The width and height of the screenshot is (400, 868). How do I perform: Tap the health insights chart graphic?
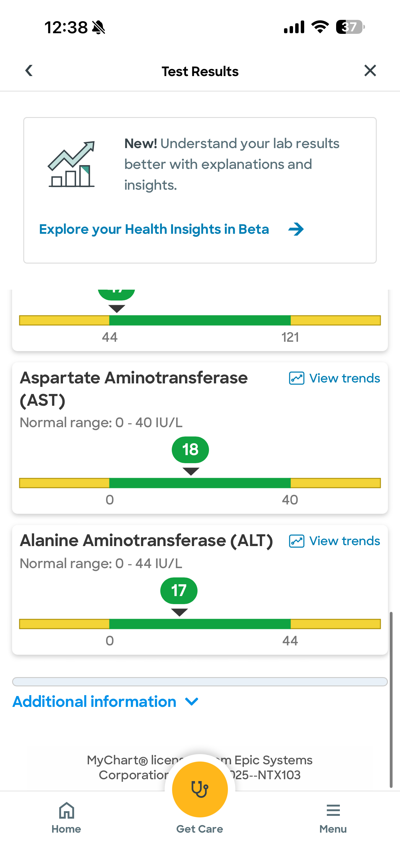point(72,164)
